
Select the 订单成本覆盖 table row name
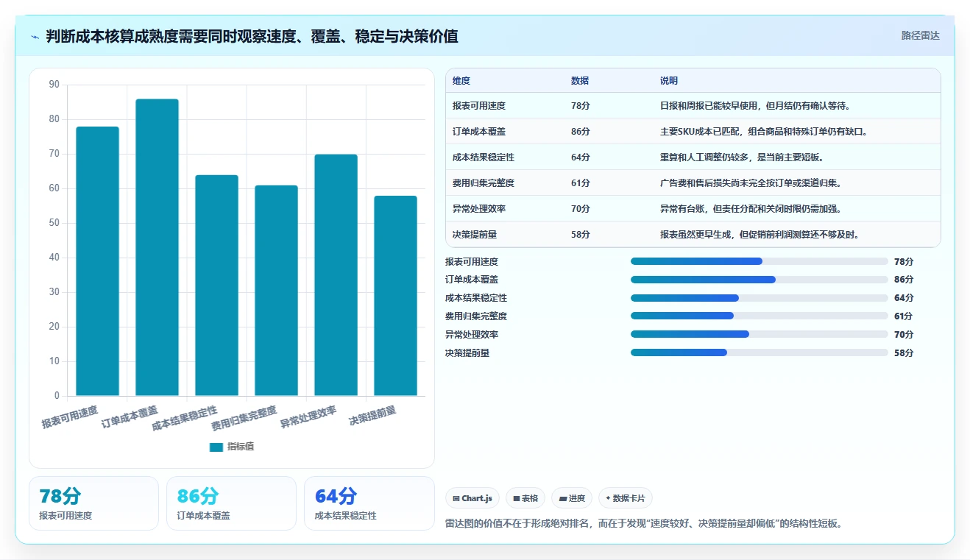click(x=479, y=132)
